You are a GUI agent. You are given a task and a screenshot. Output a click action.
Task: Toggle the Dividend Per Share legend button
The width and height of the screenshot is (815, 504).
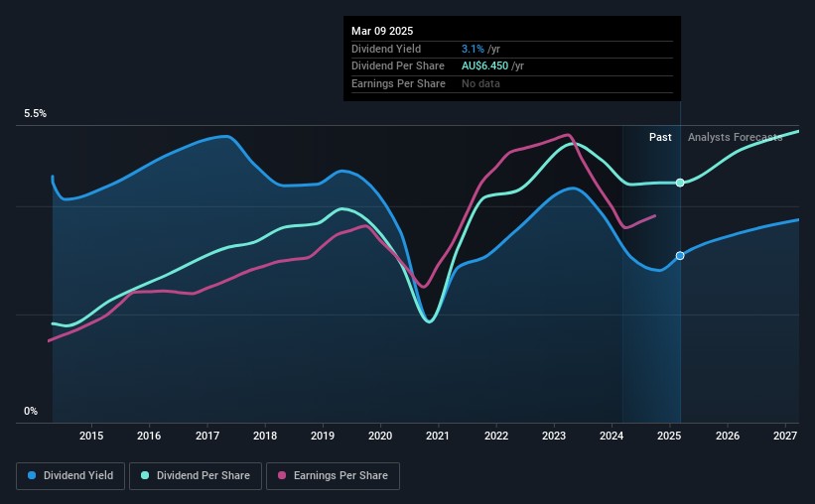[x=199, y=476]
